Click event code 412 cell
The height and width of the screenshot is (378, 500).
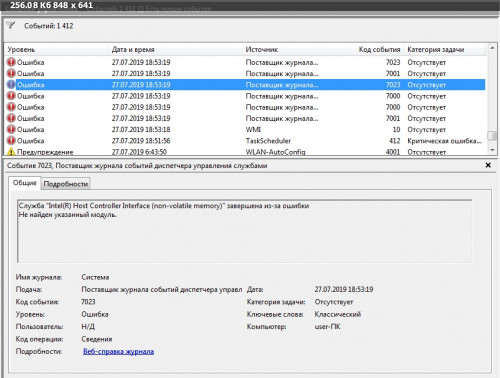(395, 141)
